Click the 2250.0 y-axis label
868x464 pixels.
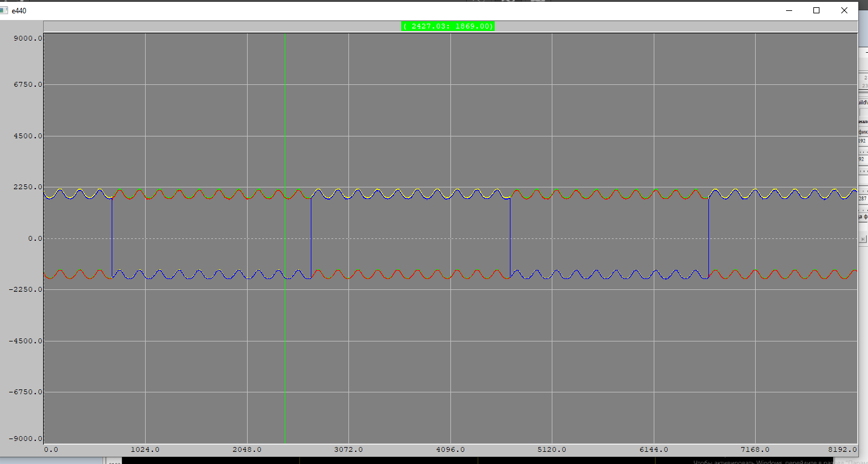pos(28,187)
